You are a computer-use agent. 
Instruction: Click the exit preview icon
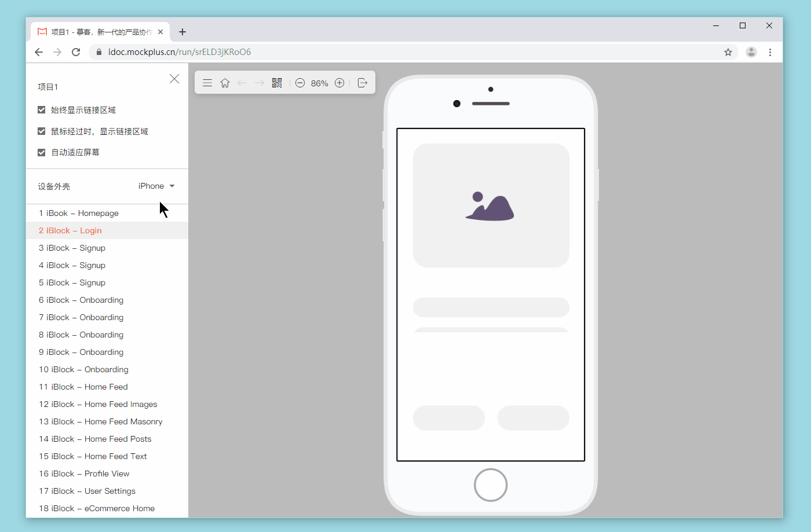363,83
